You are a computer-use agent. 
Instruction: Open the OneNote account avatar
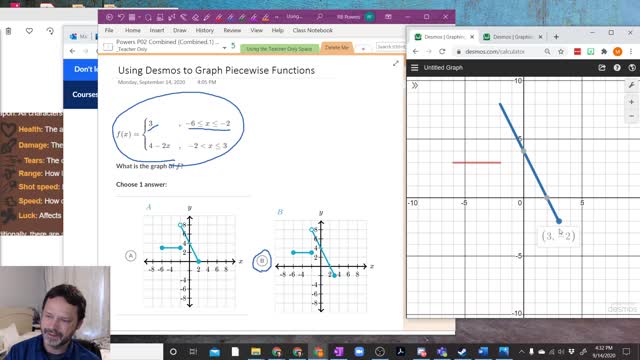[369, 17]
